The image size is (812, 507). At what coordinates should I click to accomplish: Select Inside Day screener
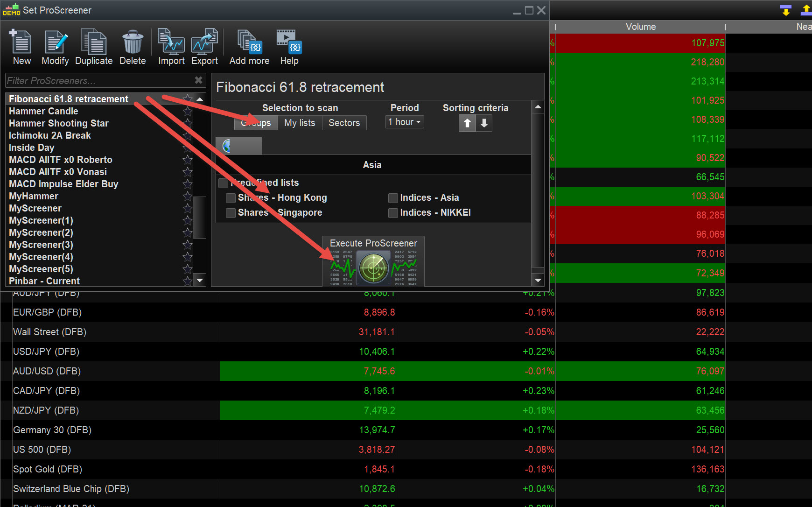click(94, 148)
